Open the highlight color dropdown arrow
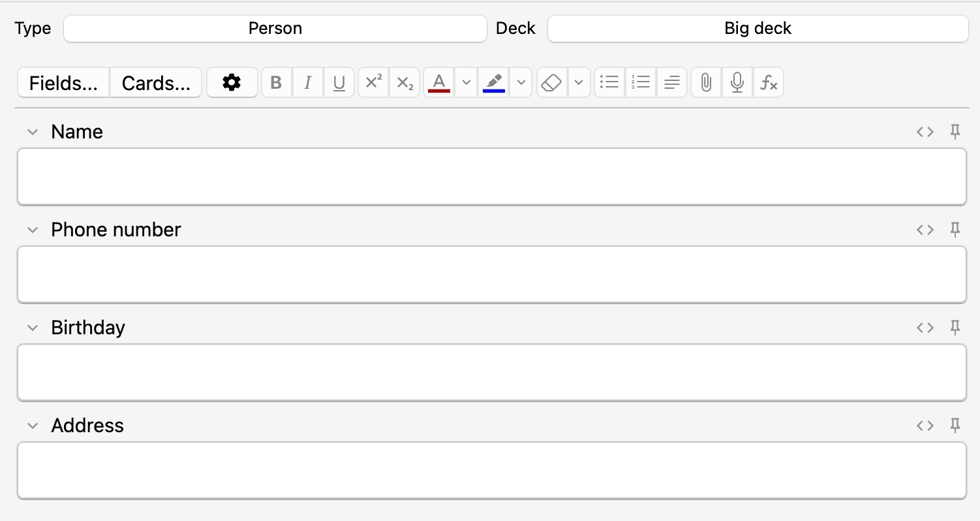The width and height of the screenshot is (980, 521). click(x=521, y=83)
